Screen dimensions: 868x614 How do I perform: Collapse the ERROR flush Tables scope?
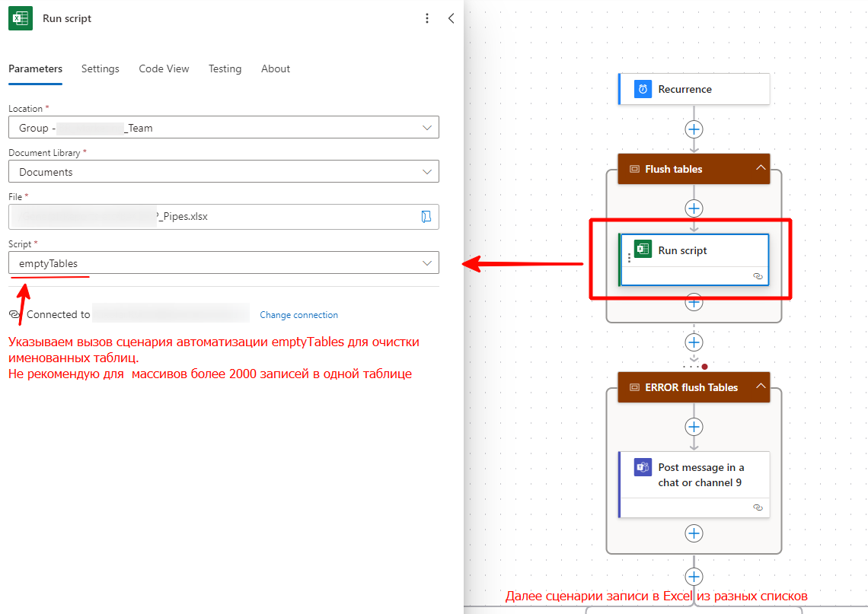[759, 387]
